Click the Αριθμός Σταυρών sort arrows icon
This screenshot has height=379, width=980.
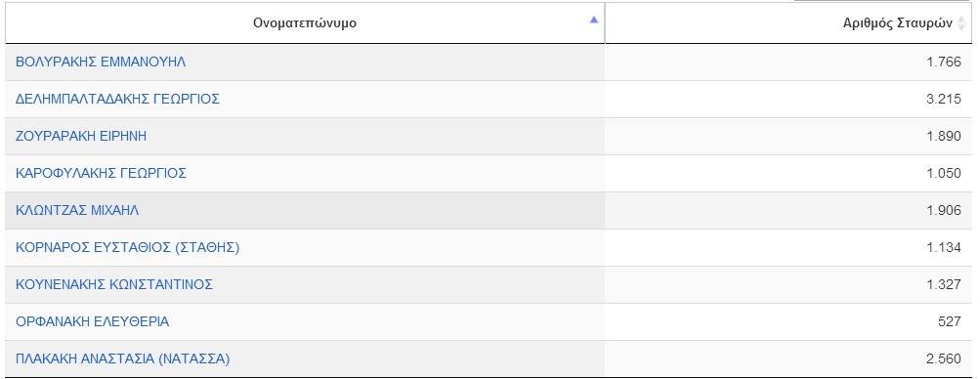click(961, 23)
